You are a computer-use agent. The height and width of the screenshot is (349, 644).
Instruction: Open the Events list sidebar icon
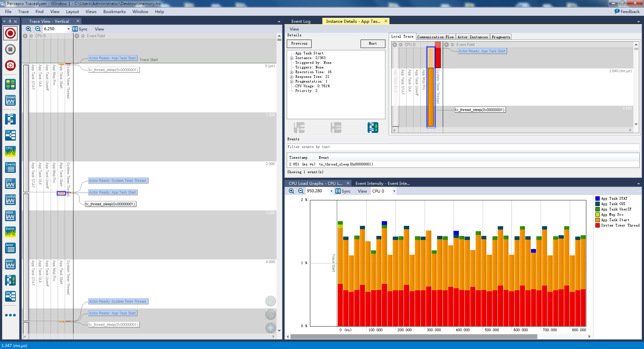(x=10, y=167)
